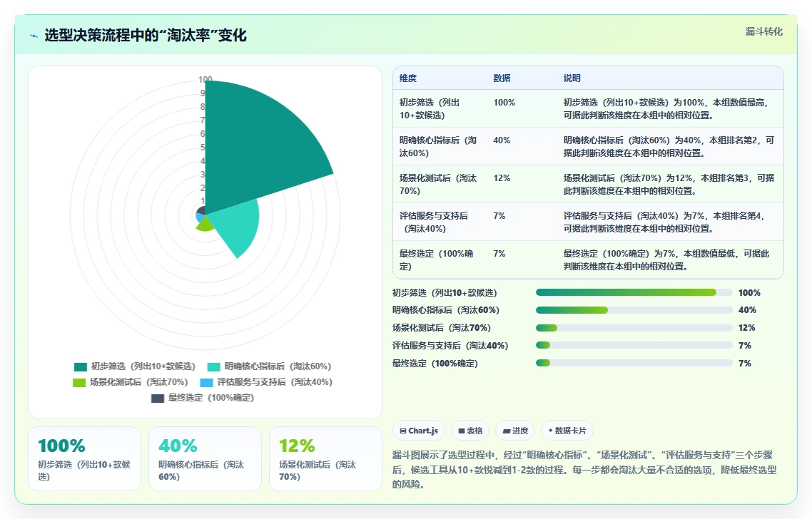The width and height of the screenshot is (812, 519).
Task: Click the small green polar chart segment
Action: [x=205, y=224]
